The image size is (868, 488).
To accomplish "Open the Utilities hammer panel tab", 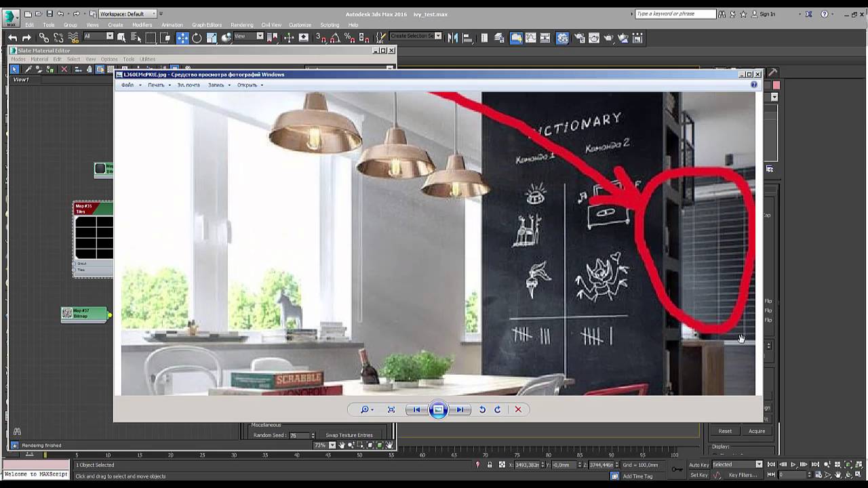I will click(772, 72).
